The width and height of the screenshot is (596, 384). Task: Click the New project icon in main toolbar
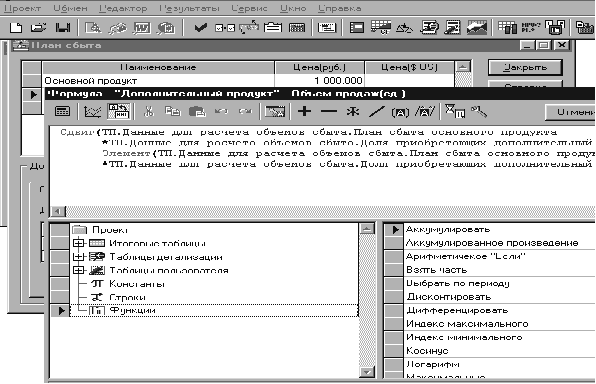(x=16, y=28)
